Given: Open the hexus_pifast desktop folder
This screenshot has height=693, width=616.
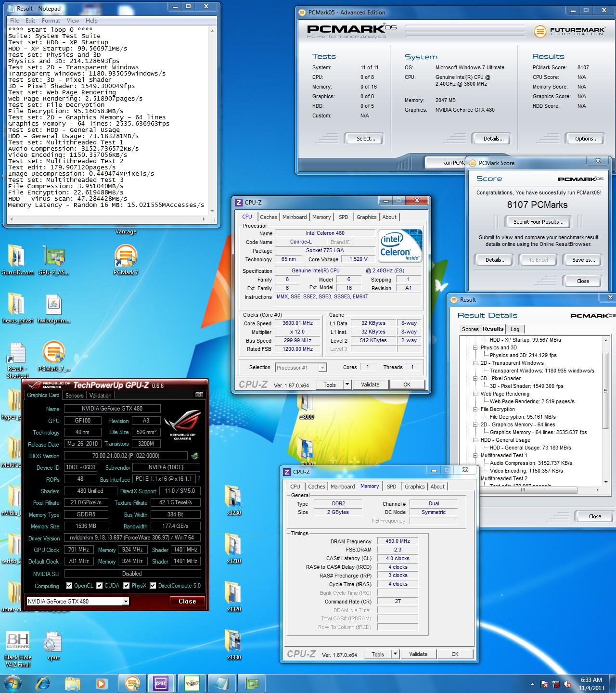Looking at the screenshot, I should [17, 308].
